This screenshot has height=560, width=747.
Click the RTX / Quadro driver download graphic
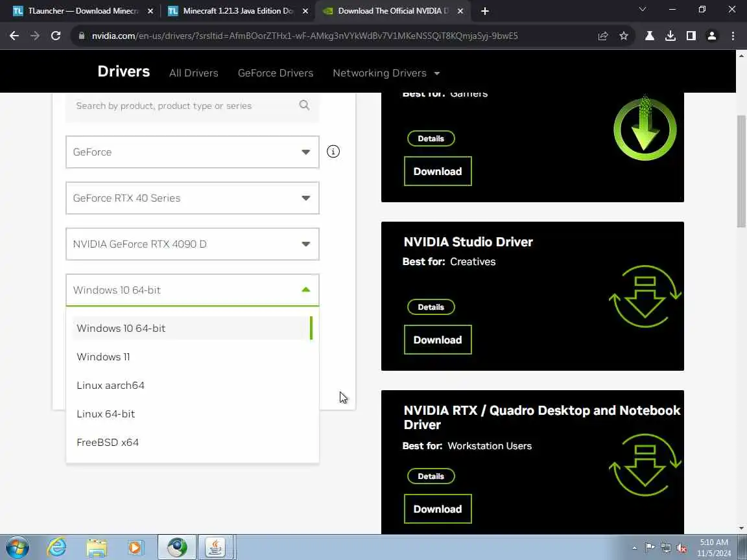coord(645,465)
